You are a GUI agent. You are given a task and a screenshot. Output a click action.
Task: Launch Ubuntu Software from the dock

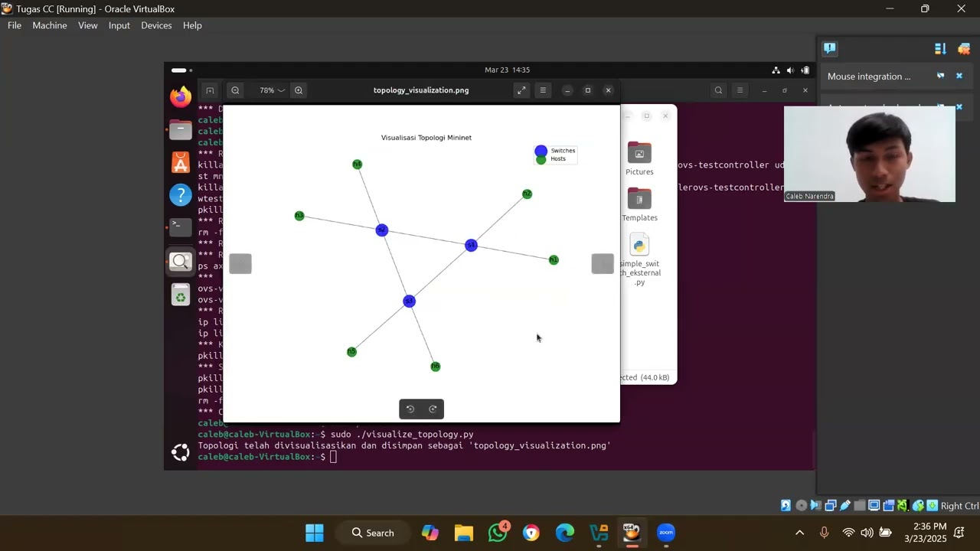pyautogui.click(x=181, y=162)
